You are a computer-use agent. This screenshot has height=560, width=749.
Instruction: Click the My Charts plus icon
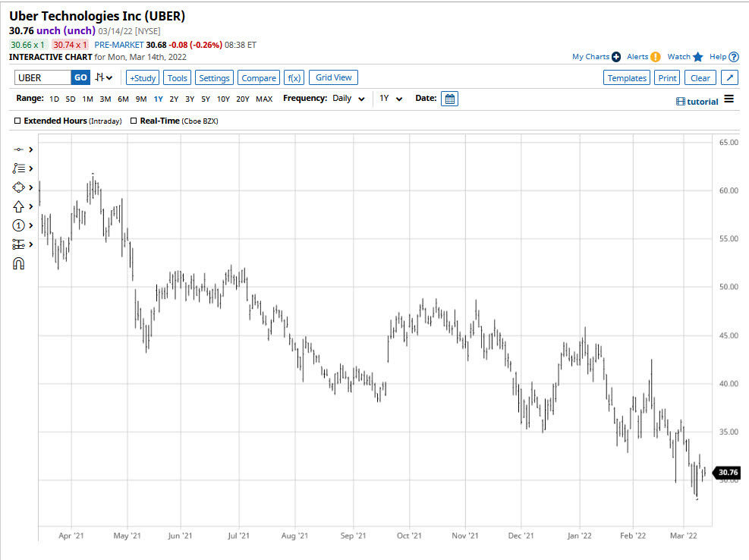615,57
